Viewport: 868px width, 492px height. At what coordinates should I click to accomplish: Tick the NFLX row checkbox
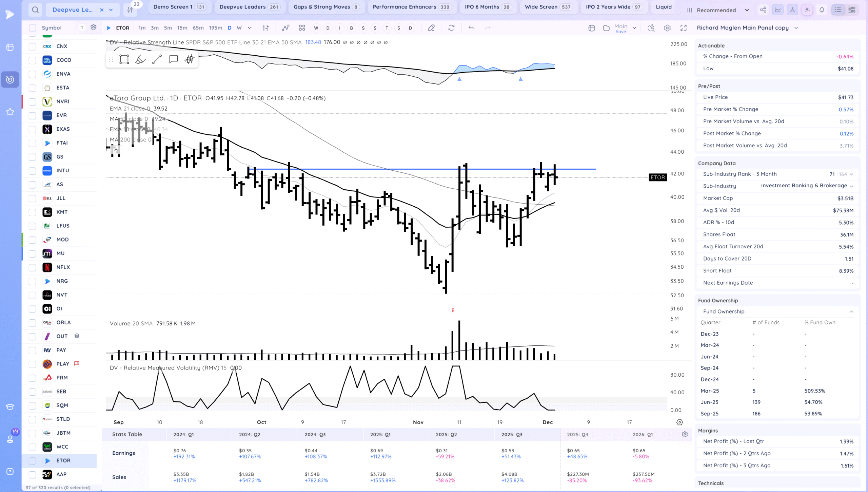(32, 267)
